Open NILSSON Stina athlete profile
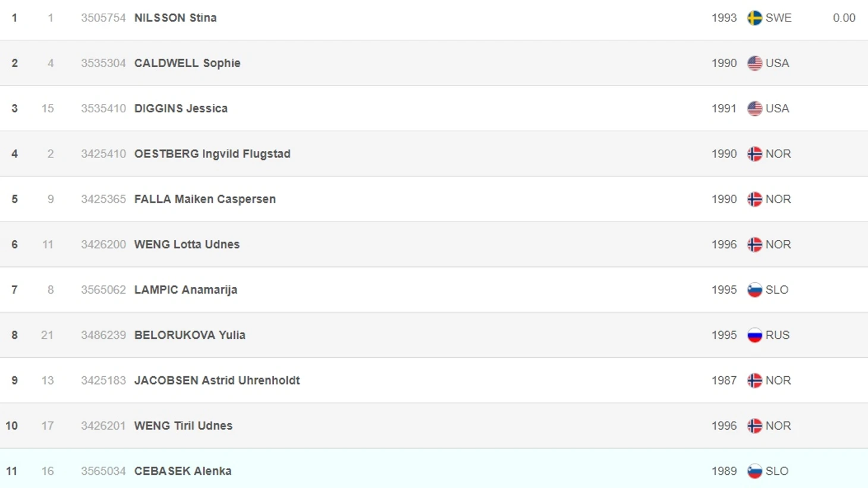868x488 pixels. coord(175,18)
